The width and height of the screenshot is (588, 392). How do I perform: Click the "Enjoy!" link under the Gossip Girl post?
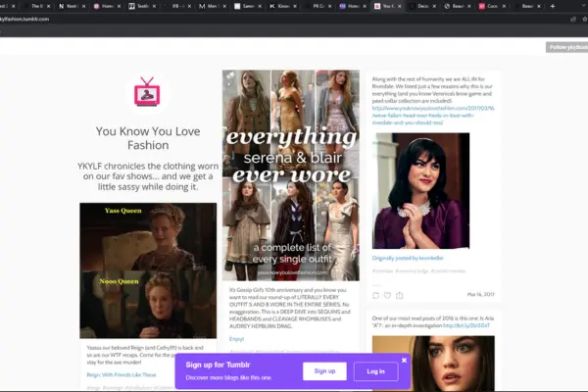tap(236, 339)
